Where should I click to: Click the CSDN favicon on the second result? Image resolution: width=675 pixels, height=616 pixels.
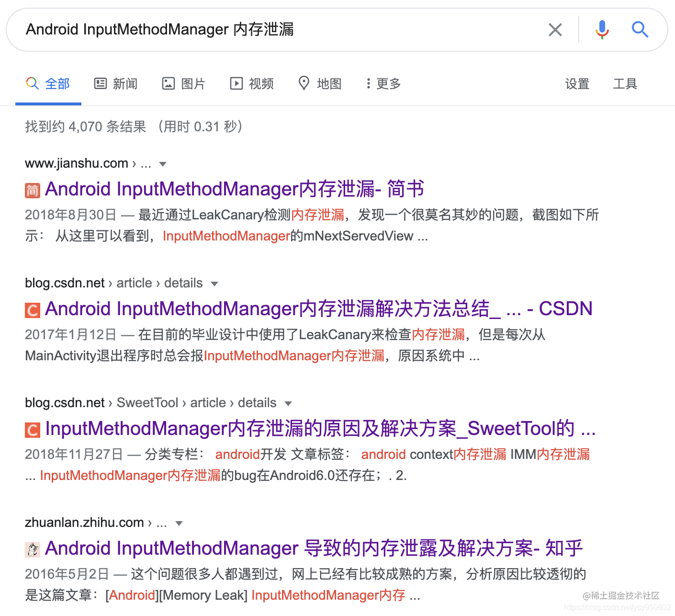pyautogui.click(x=32, y=309)
